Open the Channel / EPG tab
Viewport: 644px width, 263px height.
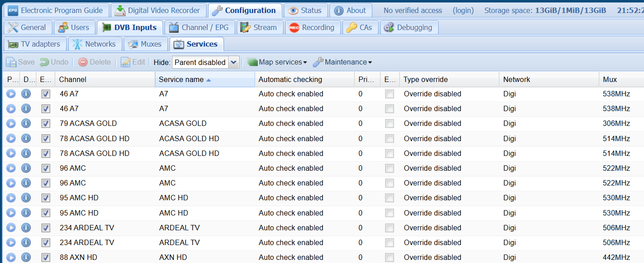tap(199, 27)
